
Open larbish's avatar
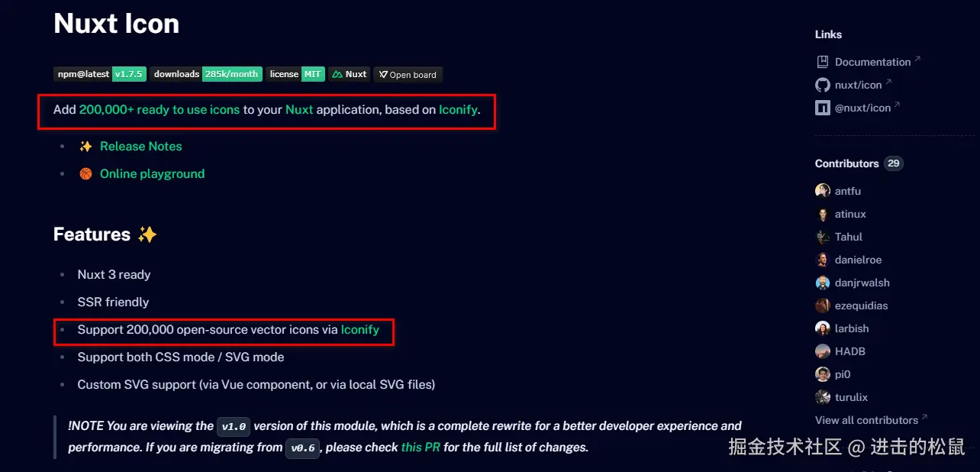point(822,328)
